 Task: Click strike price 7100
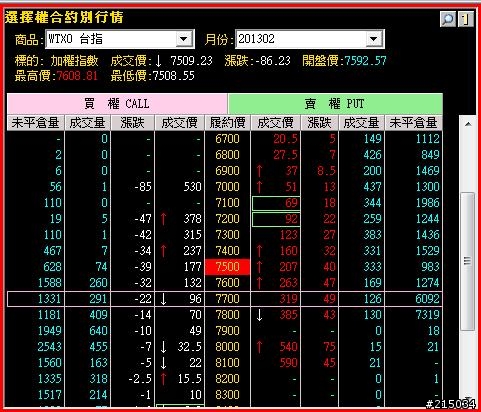pos(227,203)
